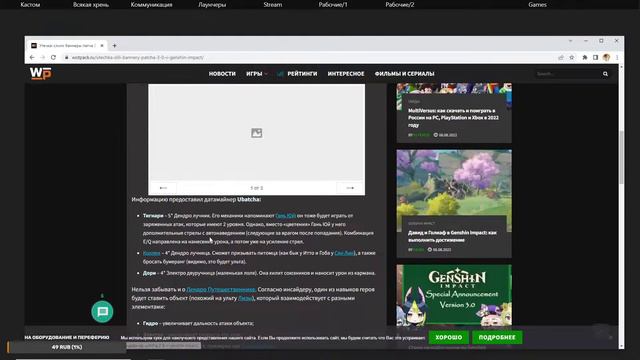640x360 pixels.
Task: Switch to Games group
Action: pos(537,4)
